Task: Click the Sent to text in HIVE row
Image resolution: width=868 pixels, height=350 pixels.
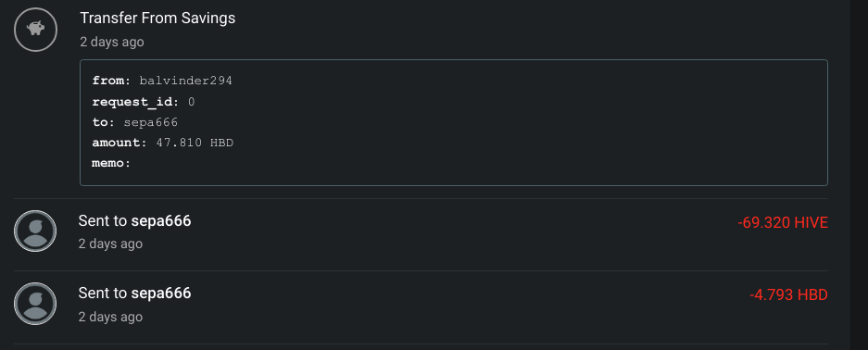Action: coord(103,221)
